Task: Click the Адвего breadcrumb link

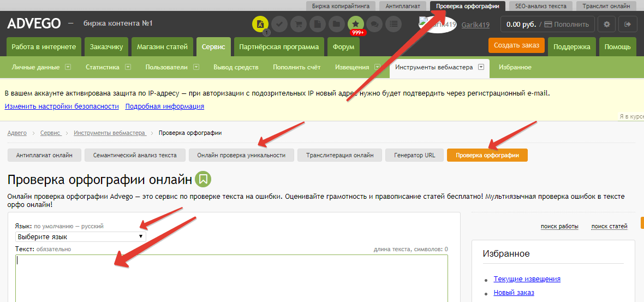Action: [17, 133]
